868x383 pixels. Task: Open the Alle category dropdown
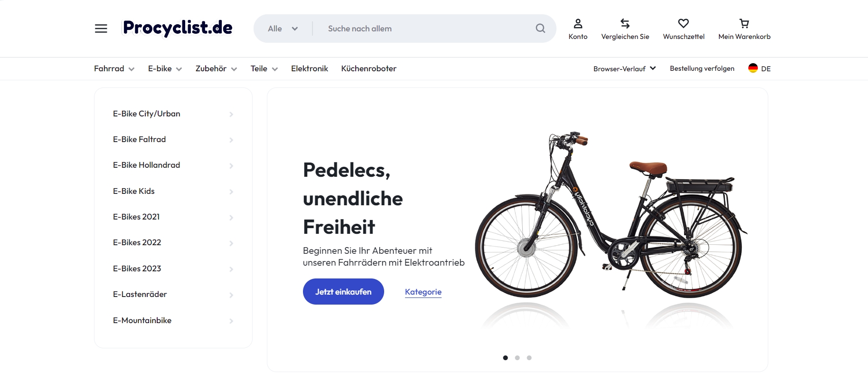click(283, 29)
